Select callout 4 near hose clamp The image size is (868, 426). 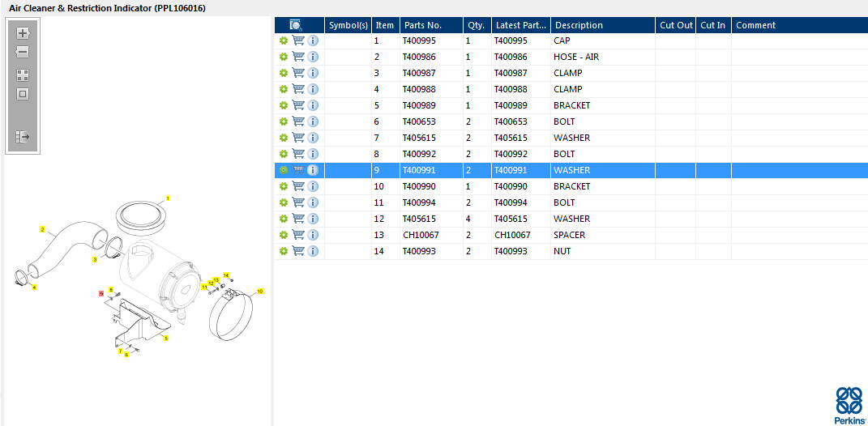[x=34, y=288]
